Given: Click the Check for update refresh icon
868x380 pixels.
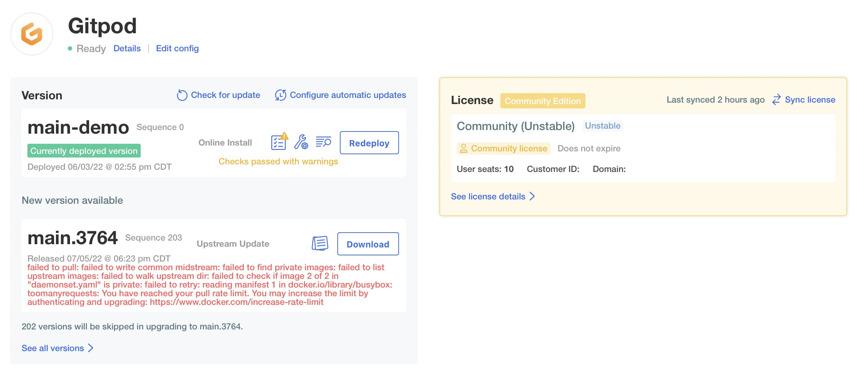Looking at the screenshot, I should point(182,95).
